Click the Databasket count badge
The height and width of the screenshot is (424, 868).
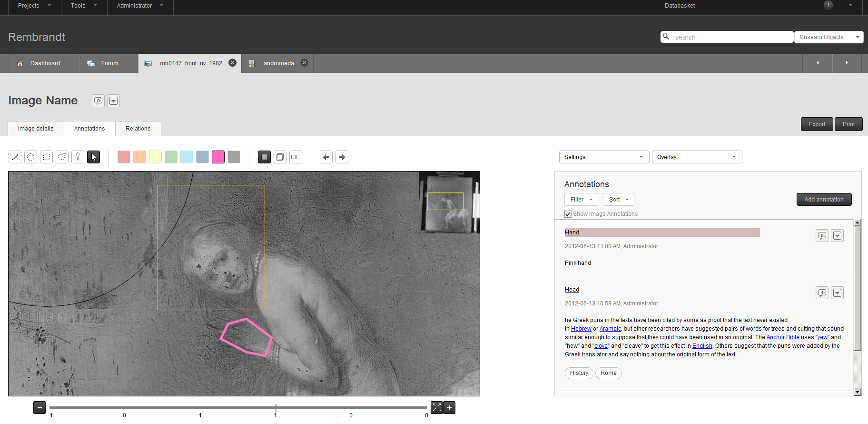[x=829, y=5]
